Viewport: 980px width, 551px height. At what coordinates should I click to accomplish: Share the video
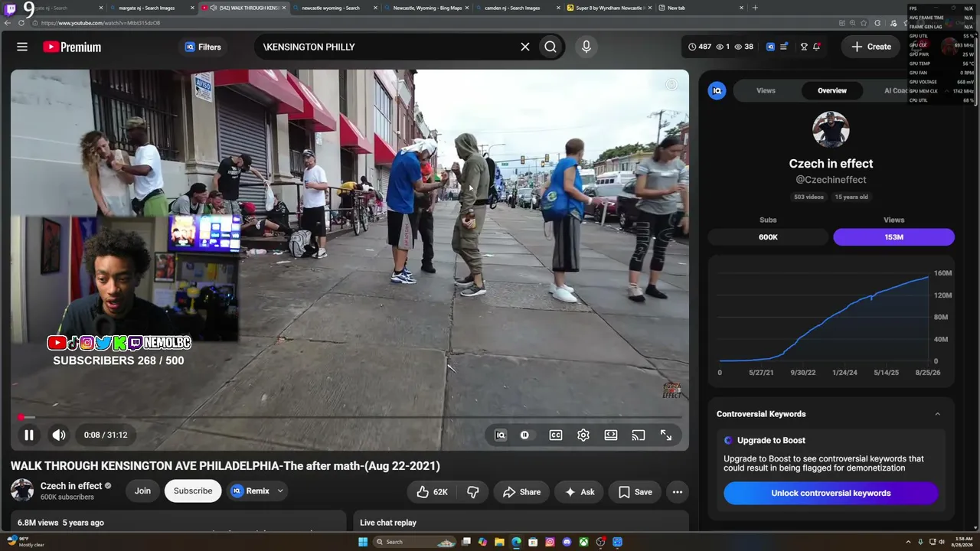[x=521, y=492]
